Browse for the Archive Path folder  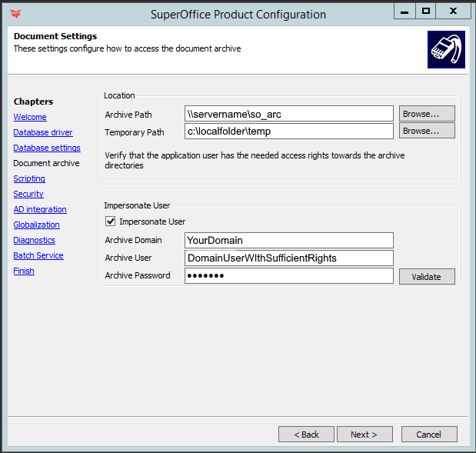(427, 114)
